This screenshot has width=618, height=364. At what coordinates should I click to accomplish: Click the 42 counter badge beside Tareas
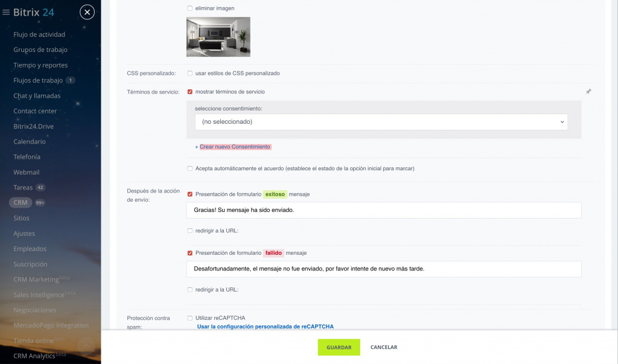click(x=40, y=188)
